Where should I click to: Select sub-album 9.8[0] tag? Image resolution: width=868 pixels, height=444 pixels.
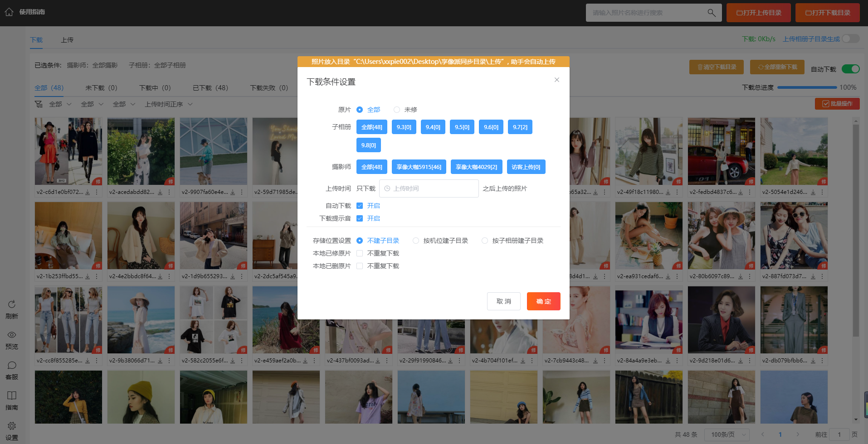369,145
